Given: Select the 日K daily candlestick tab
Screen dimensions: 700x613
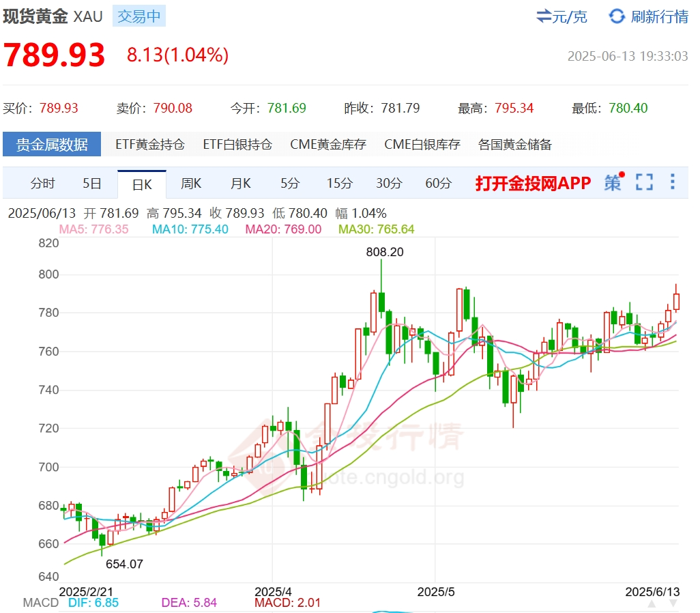Looking at the screenshot, I should coord(142,184).
